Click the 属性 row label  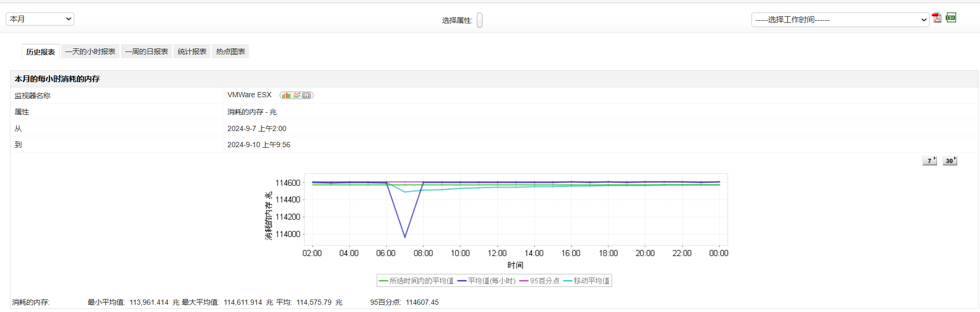[22, 112]
